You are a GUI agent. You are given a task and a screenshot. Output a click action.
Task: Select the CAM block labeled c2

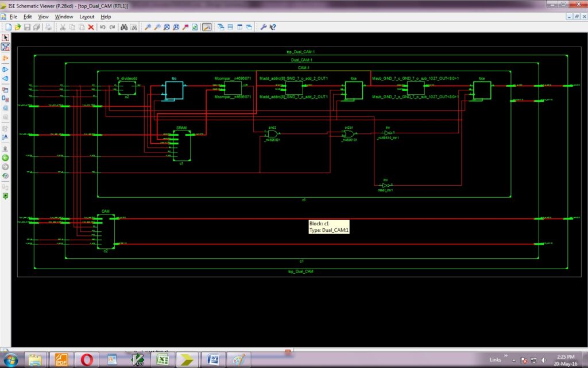(106, 230)
